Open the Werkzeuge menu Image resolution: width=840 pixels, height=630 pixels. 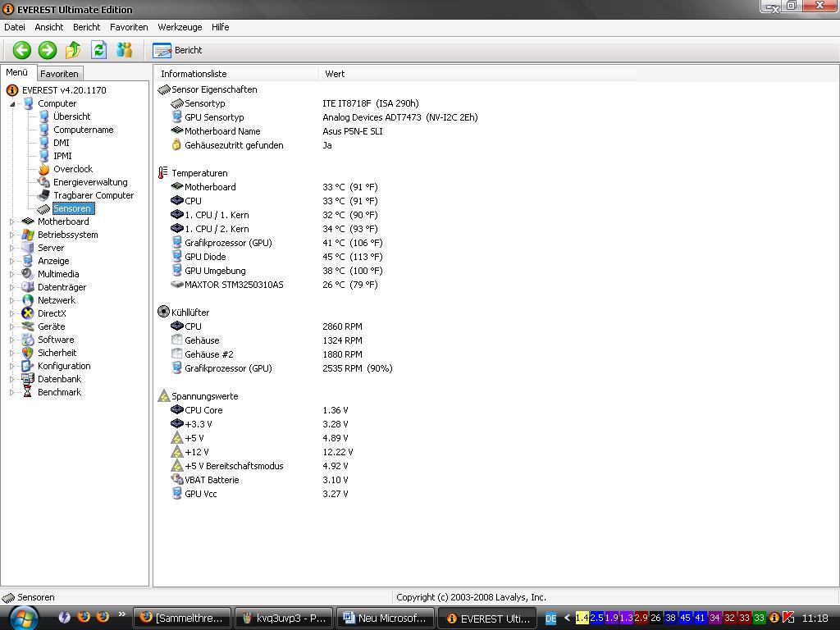point(180,27)
